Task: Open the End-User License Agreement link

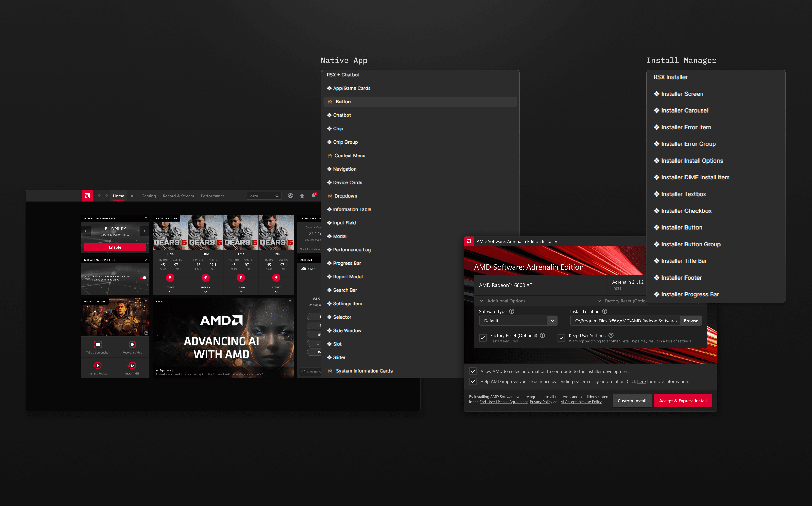Action: point(504,402)
